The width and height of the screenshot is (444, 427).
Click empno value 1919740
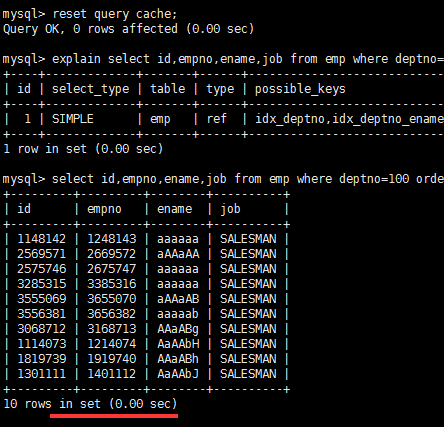tap(112, 359)
